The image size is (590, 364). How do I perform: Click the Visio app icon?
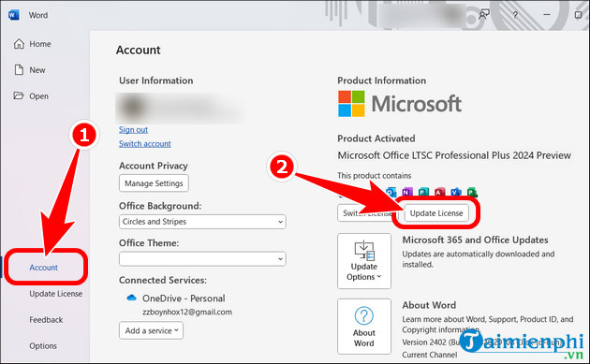click(x=456, y=192)
